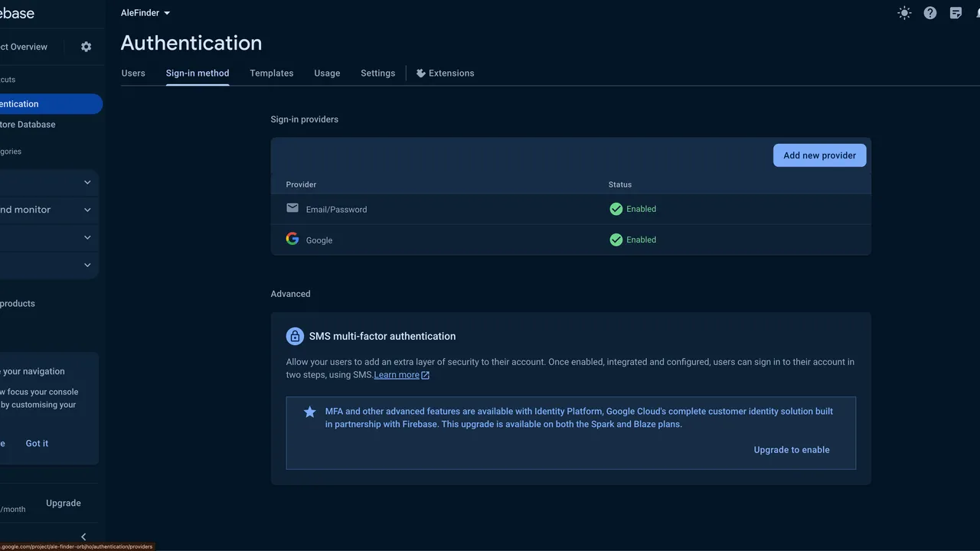This screenshot has height=551, width=980.
Task: Open the AleFinder project dropdown
Action: click(x=145, y=13)
